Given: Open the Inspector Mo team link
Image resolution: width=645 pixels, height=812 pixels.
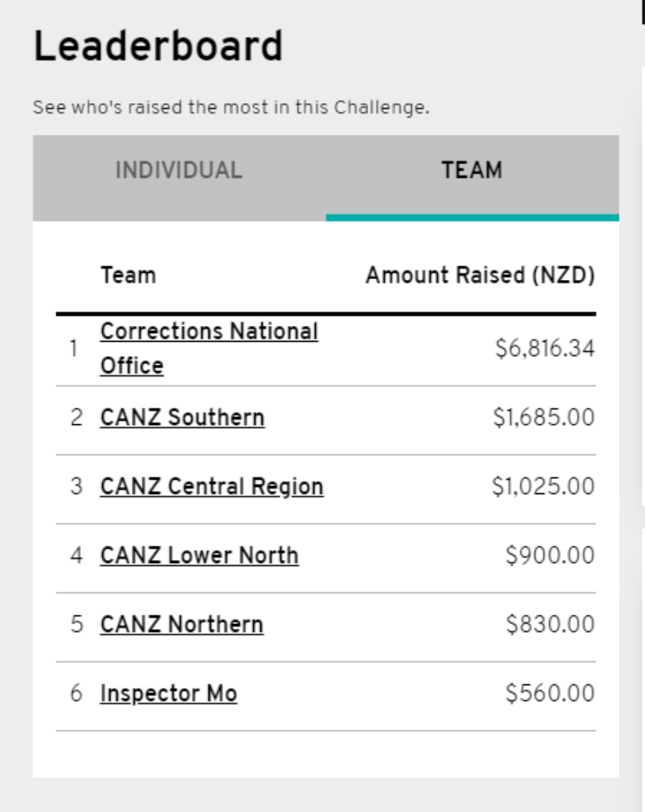Looking at the screenshot, I should point(168,693).
